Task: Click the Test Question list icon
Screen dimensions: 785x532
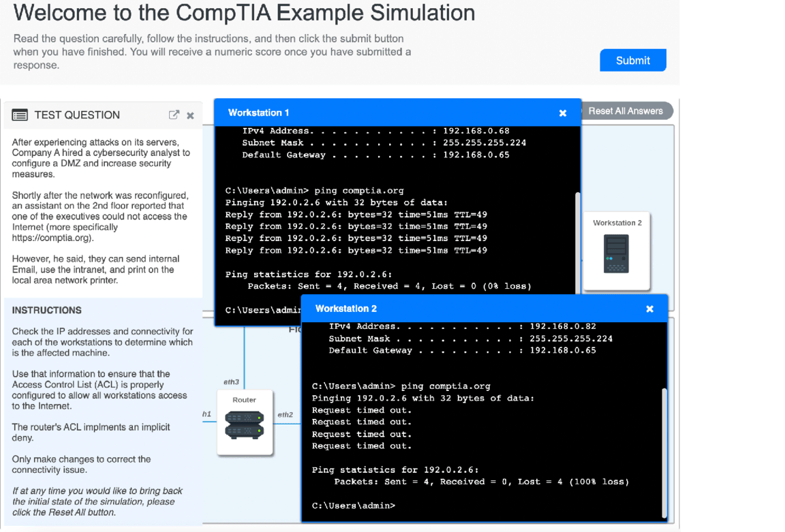Action: coord(20,115)
